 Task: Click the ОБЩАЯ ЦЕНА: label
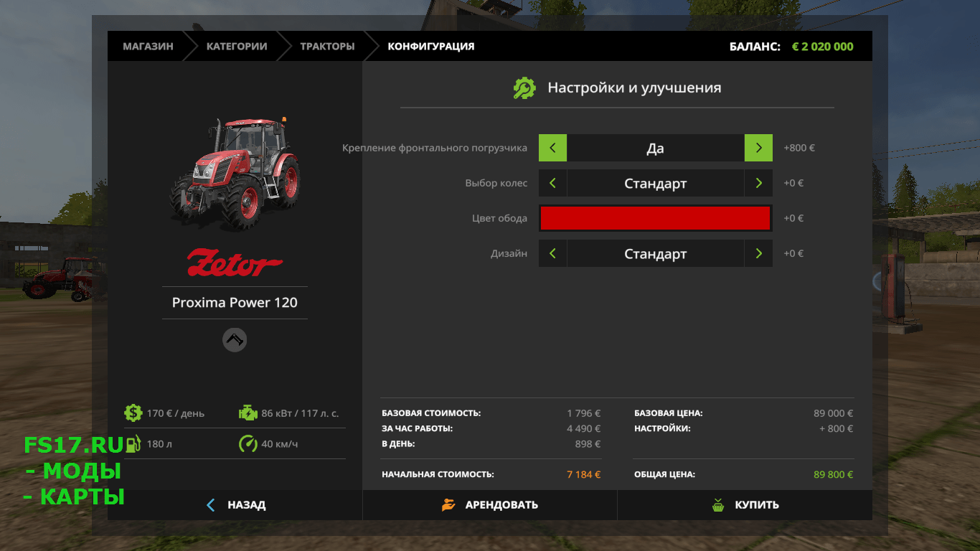664,474
